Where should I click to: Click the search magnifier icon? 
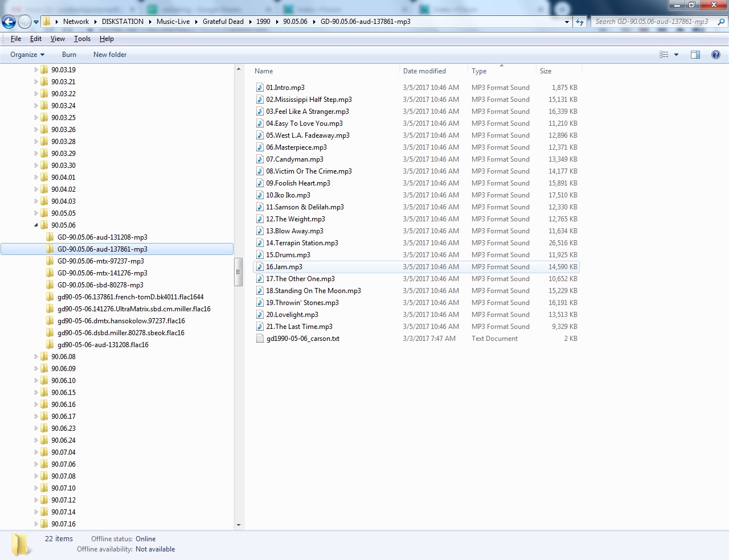click(x=721, y=22)
